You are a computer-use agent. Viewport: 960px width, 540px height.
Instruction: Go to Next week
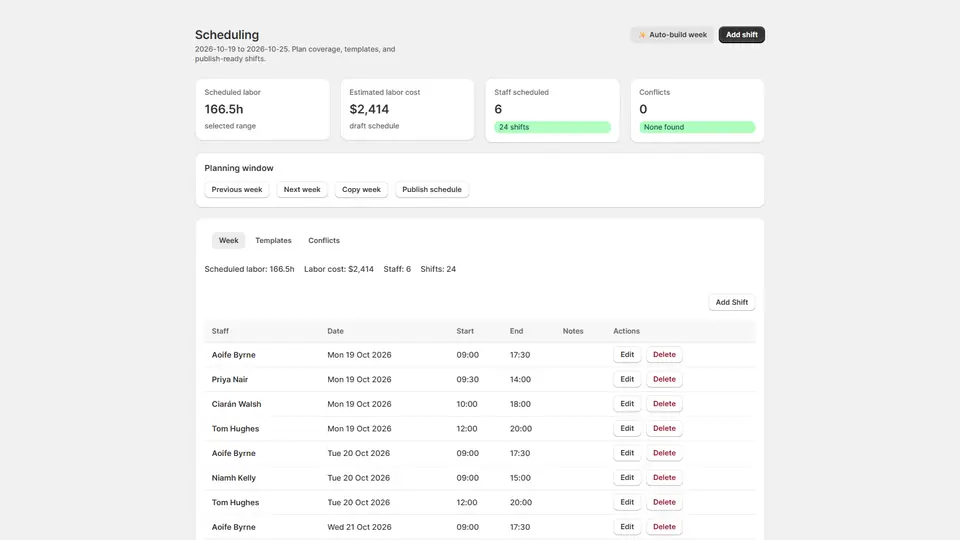pos(302,190)
